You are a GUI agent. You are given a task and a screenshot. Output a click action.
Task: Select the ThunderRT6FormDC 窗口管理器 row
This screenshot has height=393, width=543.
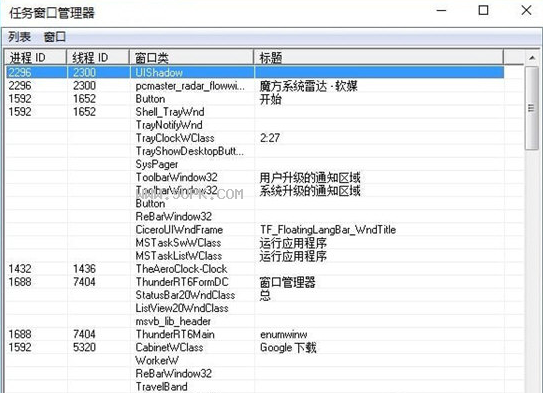point(255,282)
